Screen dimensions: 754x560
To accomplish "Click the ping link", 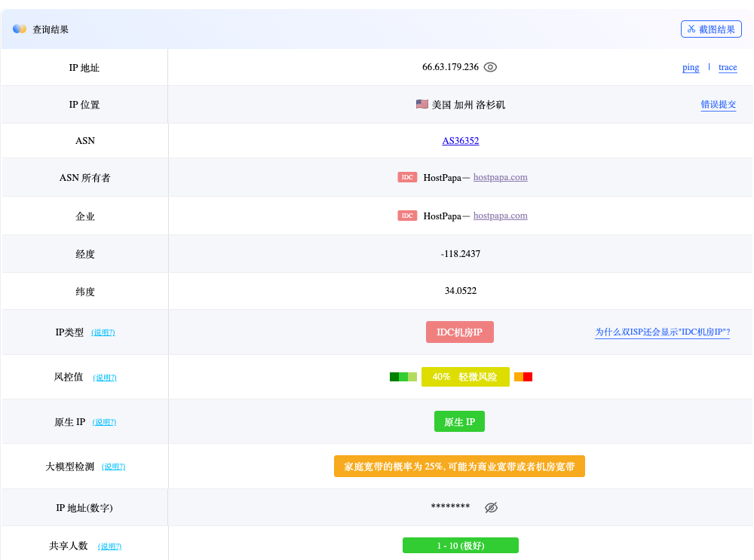I will [691, 67].
